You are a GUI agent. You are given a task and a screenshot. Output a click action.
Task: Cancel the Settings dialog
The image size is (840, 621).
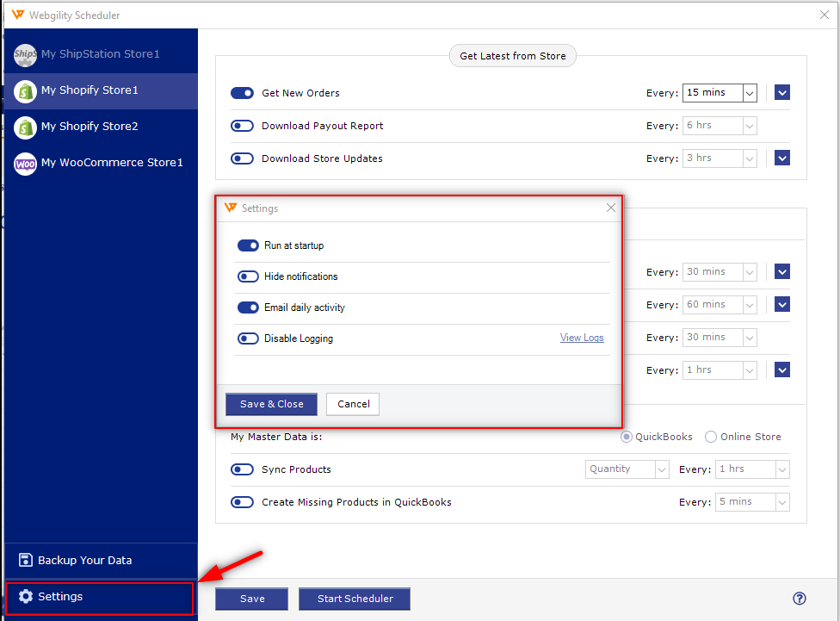(x=353, y=404)
